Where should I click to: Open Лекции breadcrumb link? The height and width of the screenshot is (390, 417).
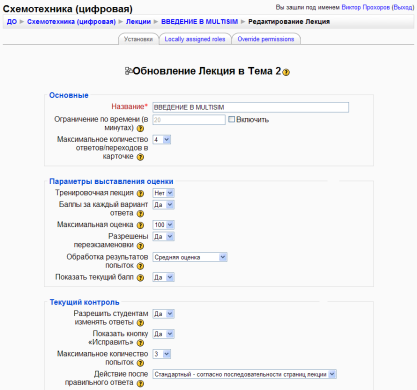pyautogui.click(x=138, y=22)
